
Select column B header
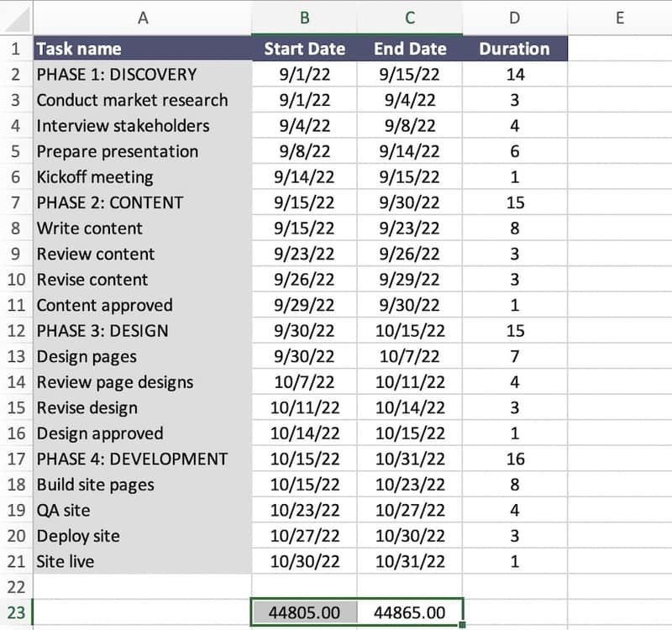[304, 17]
